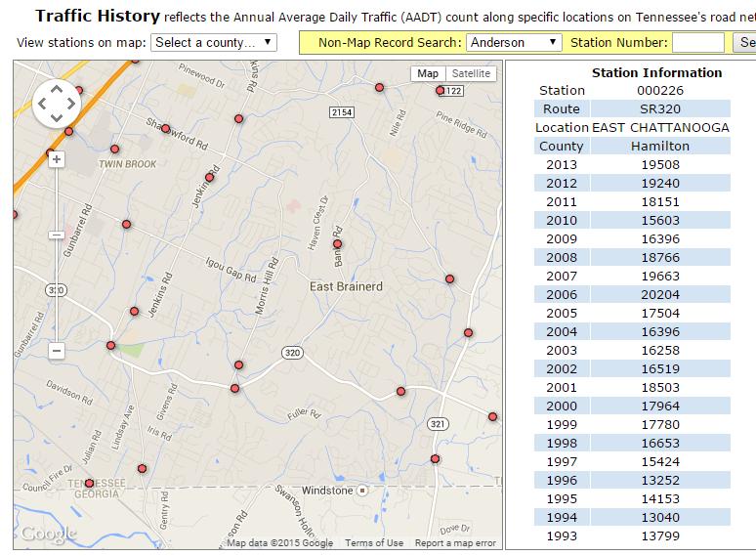Viewport: 756px width, 556px height.
Task: Pan the map right with the arrow
Action: pos(71,104)
